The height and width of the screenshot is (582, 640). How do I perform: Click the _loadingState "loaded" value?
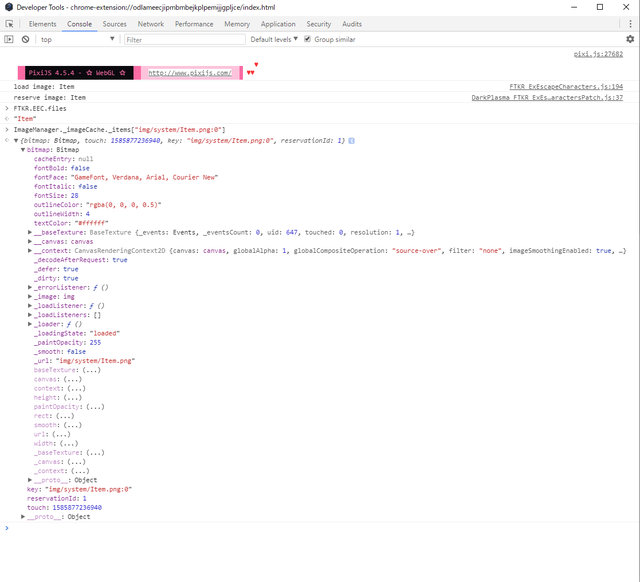(x=104, y=333)
